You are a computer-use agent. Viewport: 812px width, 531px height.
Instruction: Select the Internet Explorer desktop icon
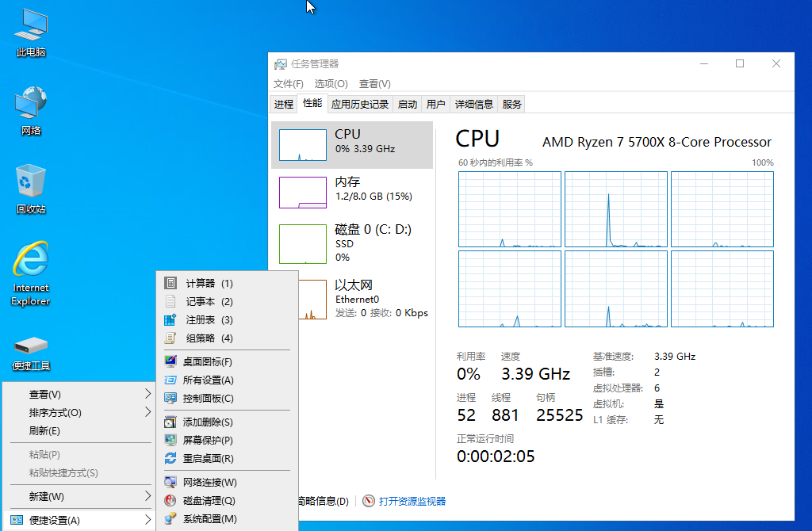(x=31, y=273)
